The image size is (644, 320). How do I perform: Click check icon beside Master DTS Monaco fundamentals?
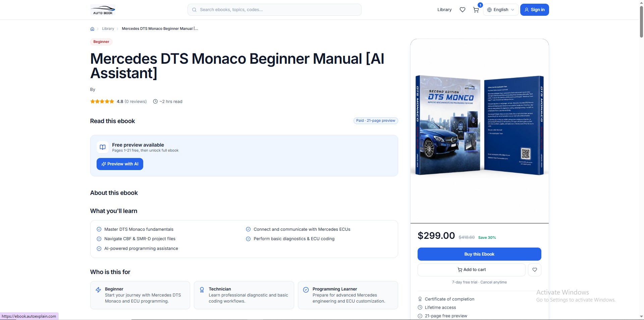point(99,229)
